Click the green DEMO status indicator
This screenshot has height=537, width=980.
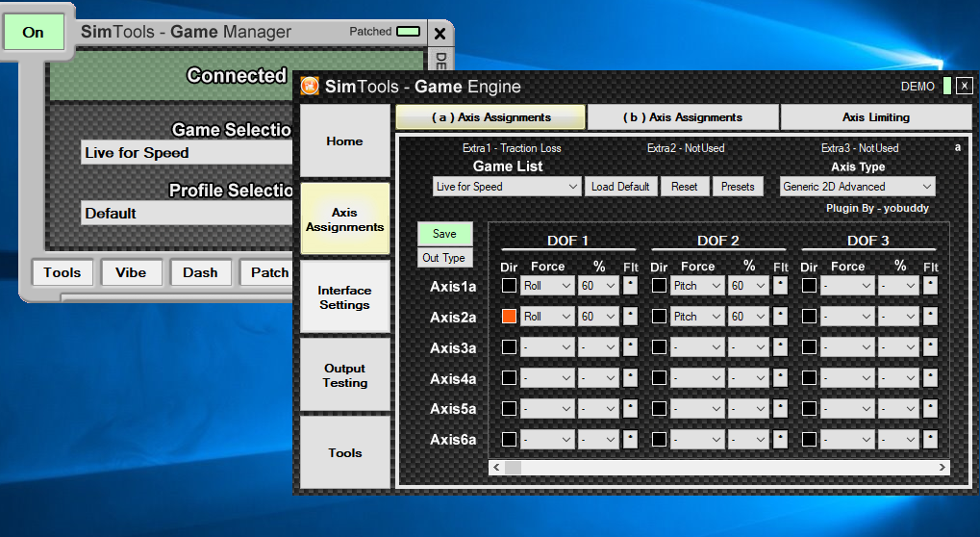pyautogui.click(x=947, y=87)
